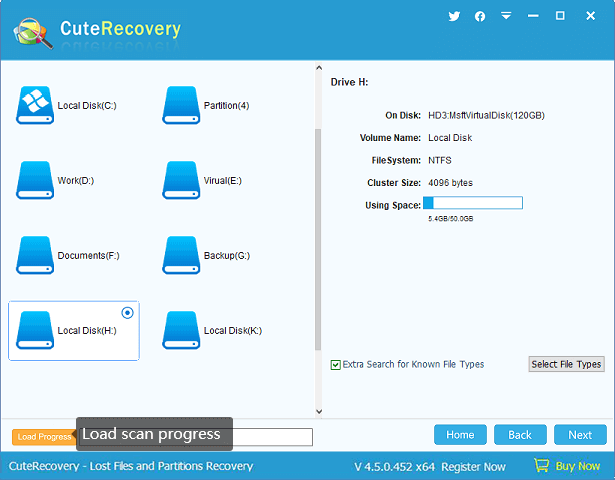Click the drive list scroll up arrow
Viewport: 615px width, 480px height.
click(319, 68)
